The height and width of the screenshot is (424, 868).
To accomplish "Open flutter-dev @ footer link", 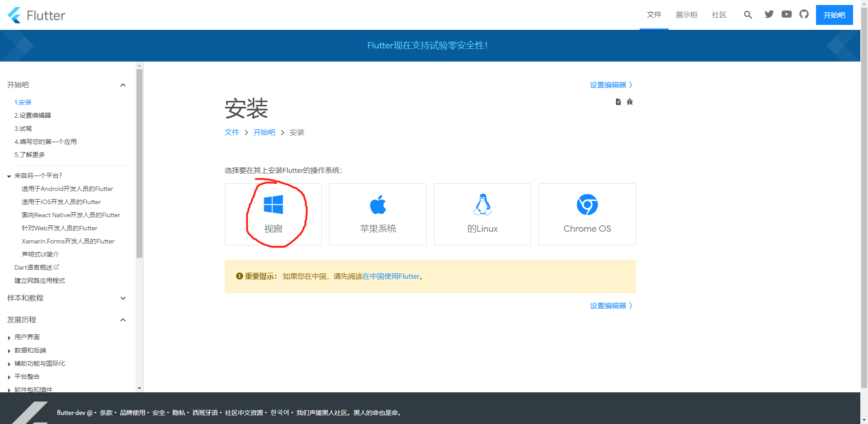I will [x=75, y=413].
